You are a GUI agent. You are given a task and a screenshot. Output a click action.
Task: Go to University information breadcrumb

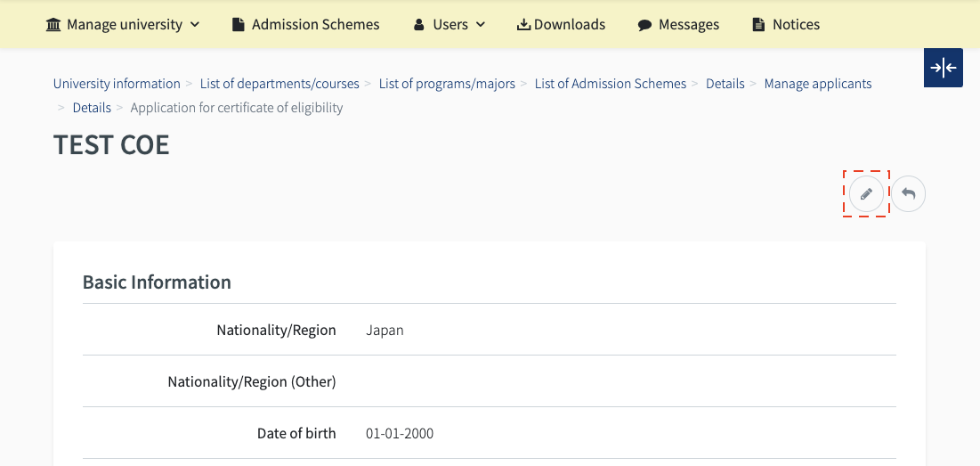117,84
